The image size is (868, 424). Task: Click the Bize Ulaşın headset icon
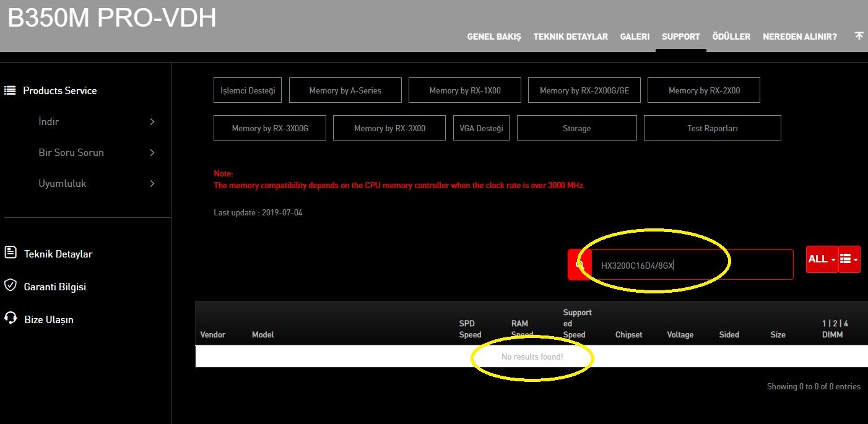10,318
